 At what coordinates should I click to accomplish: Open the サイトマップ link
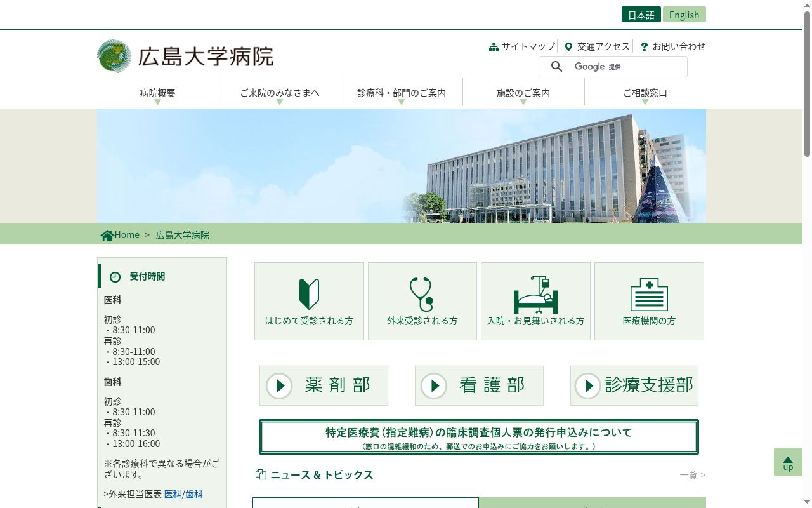528,46
